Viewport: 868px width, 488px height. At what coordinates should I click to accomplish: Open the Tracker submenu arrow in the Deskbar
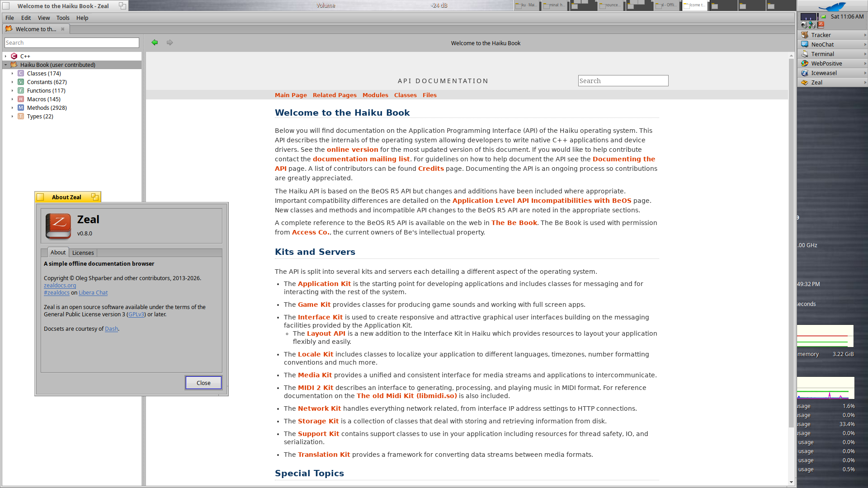[864, 35]
